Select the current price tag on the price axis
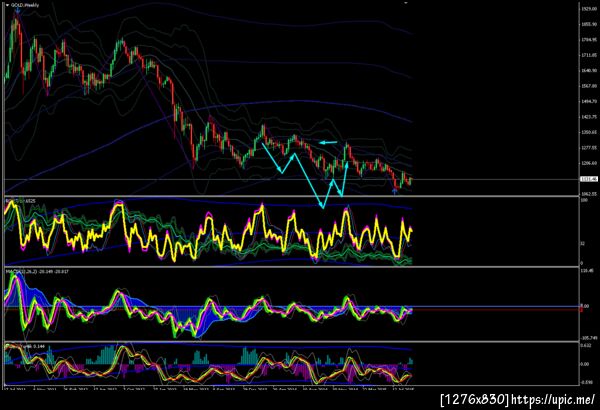The image size is (600, 410). pyautogui.click(x=589, y=179)
